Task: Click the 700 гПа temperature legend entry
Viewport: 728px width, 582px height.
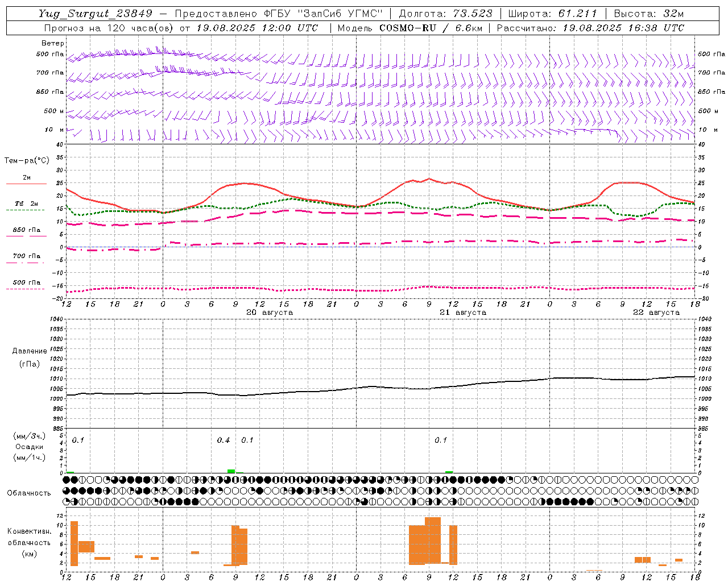Action: coord(26,259)
